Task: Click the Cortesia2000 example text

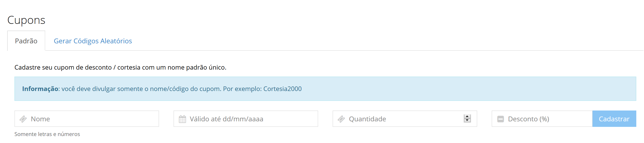Action: coord(282,89)
